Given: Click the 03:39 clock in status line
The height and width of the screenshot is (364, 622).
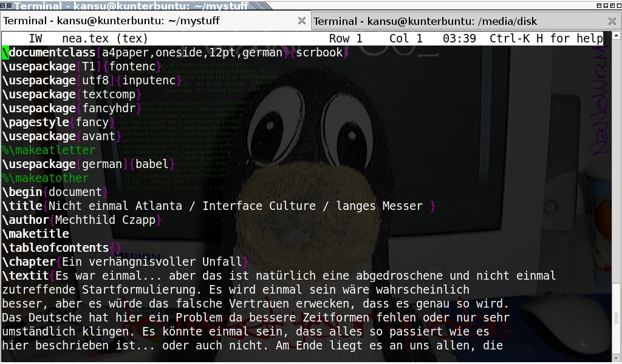Looking at the screenshot, I should click(x=459, y=38).
